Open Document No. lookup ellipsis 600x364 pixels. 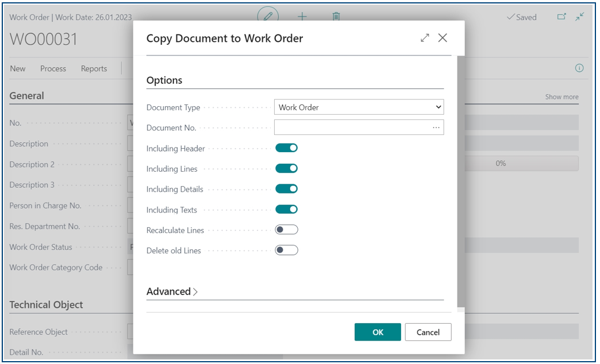[436, 127]
